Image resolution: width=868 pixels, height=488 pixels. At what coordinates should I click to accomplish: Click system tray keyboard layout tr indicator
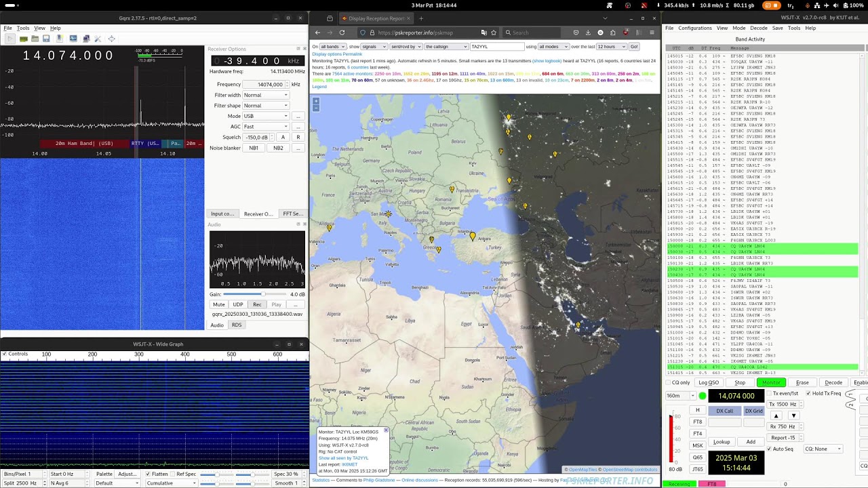791,5
